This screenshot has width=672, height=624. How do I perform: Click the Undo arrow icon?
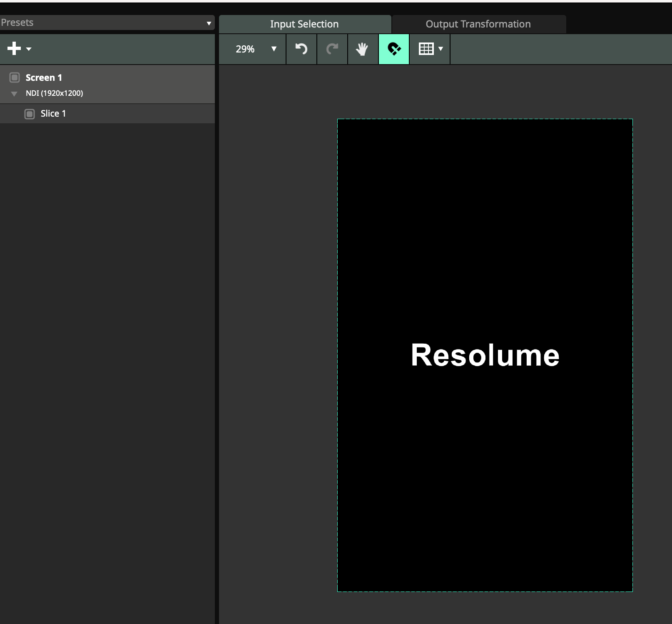[301, 49]
